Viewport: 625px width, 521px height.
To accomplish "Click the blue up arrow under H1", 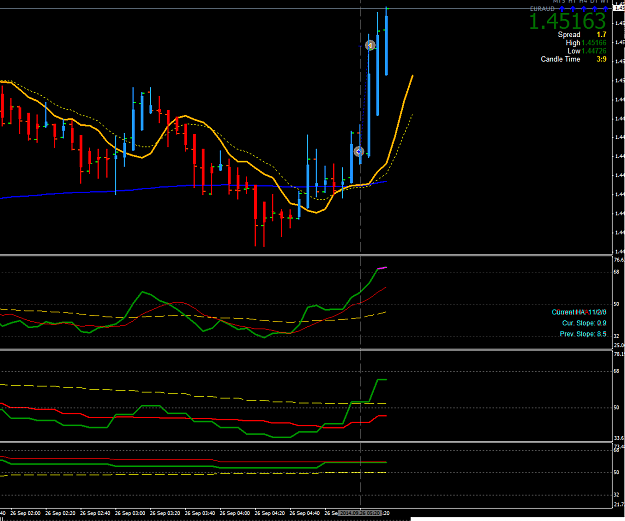I will [573, 9].
